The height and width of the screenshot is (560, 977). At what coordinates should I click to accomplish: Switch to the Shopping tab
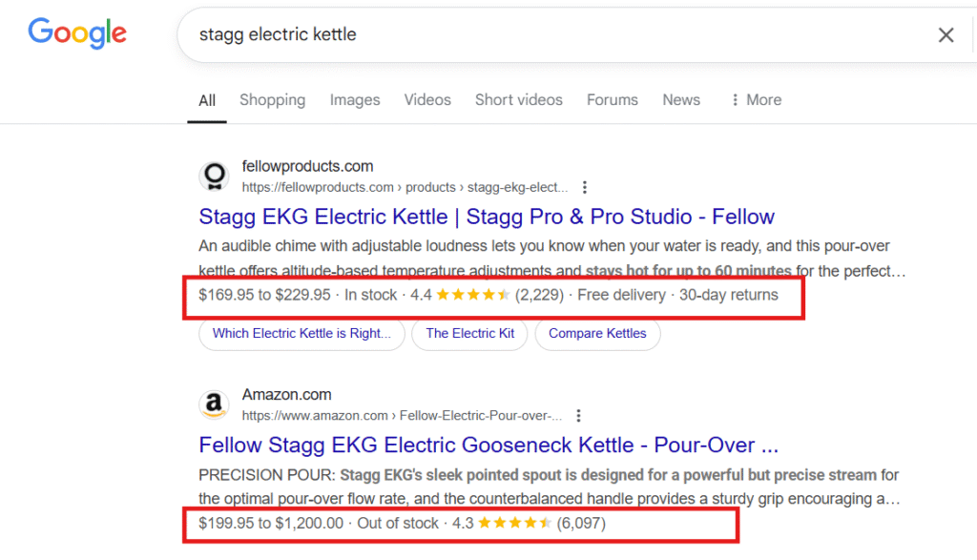(x=272, y=99)
